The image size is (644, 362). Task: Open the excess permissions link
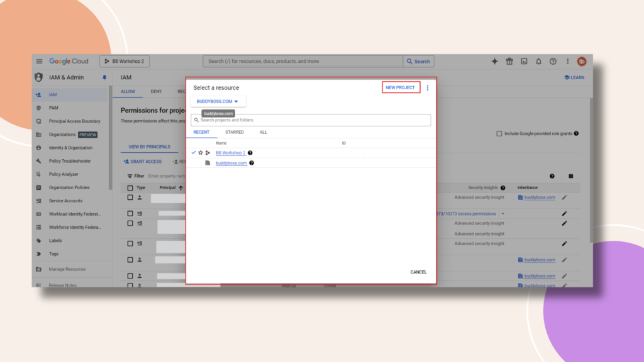click(x=466, y=214)
